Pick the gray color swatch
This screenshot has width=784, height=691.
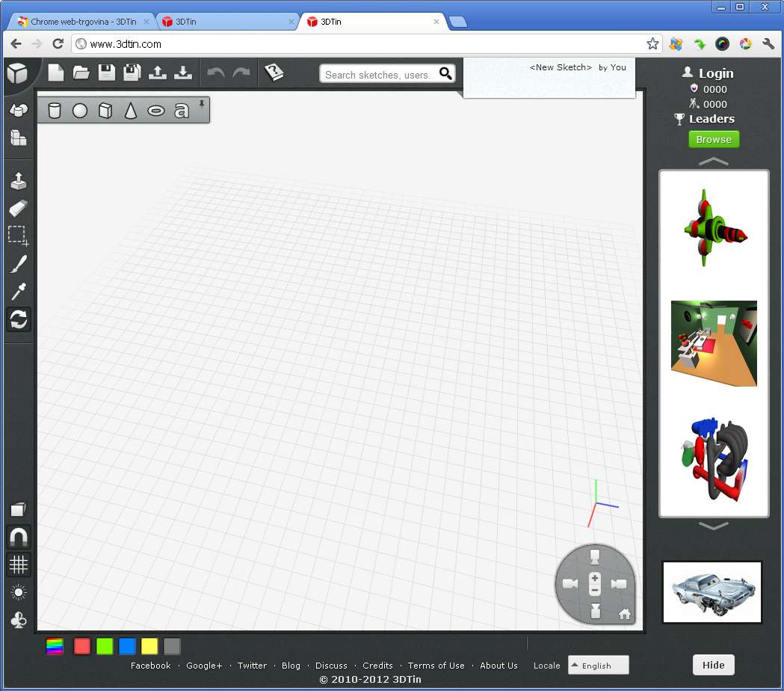coord(172,646)
